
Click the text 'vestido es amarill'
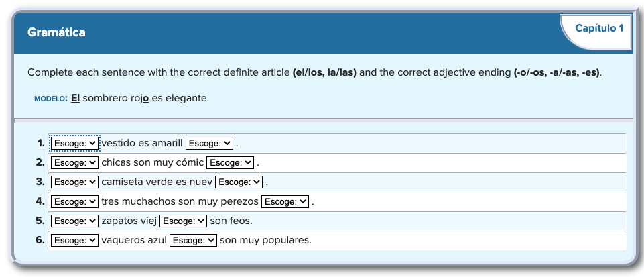point(141,143)
